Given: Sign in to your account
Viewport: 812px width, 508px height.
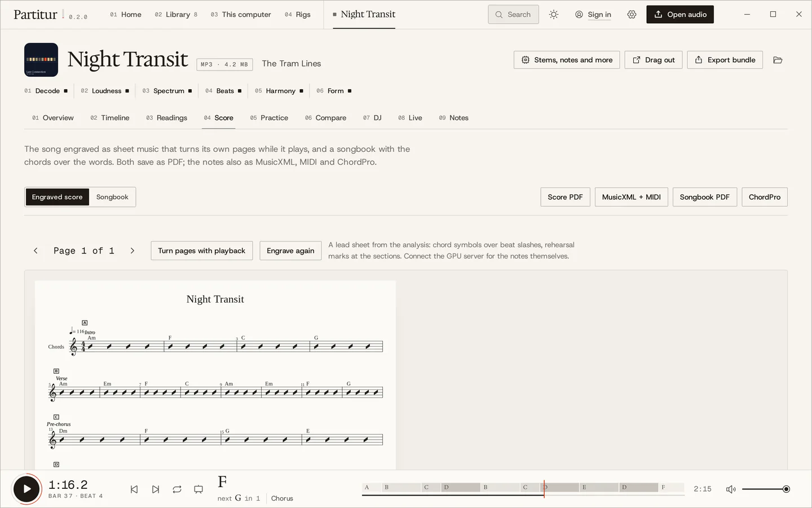Looking at the screenshot, I should [x=593, y=15].
